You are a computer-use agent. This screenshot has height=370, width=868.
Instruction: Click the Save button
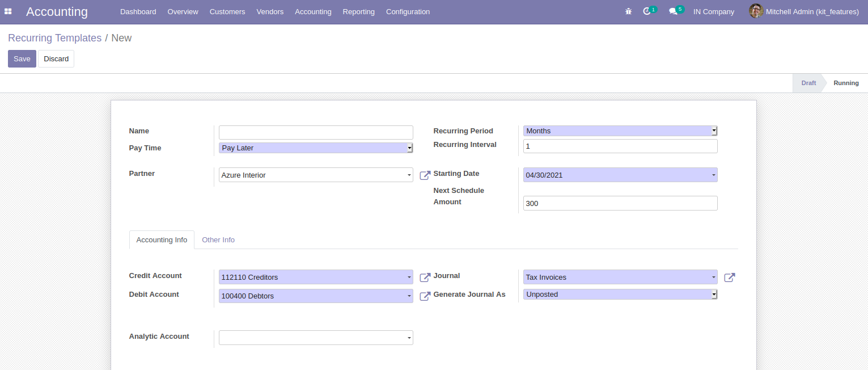pyautogui.click(x=22, y=59)
